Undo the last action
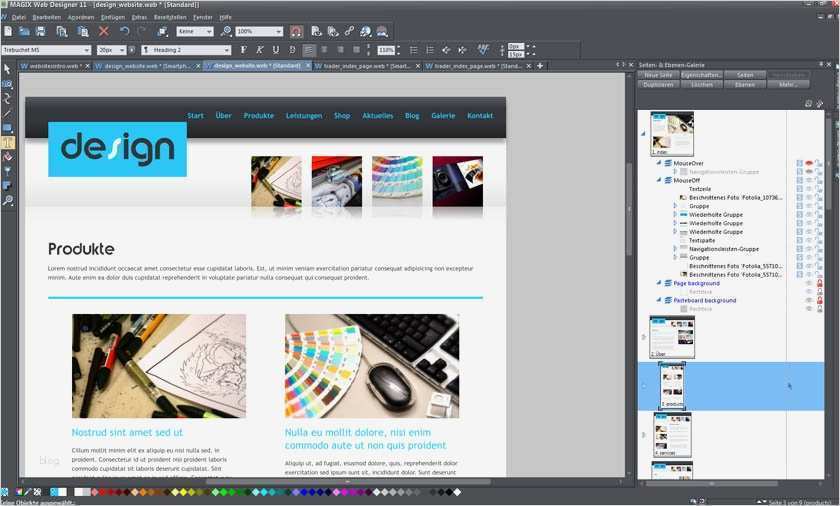840x506 pixels. pyautogui.click(x=125, y=32)
